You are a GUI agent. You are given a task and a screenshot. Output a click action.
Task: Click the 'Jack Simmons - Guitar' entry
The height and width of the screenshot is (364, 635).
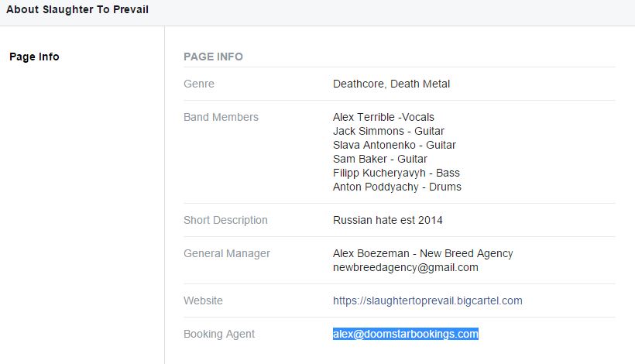click(388, 131)
